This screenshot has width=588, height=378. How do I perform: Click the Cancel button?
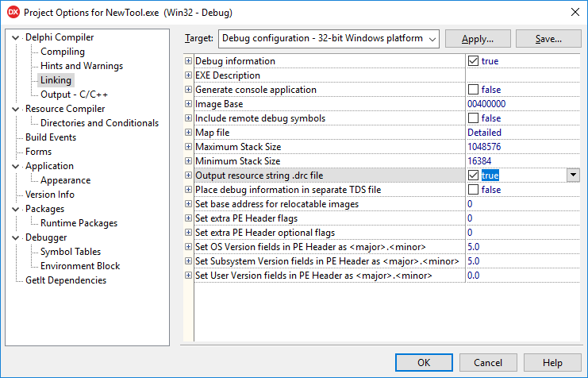click(x=488, y=363)
